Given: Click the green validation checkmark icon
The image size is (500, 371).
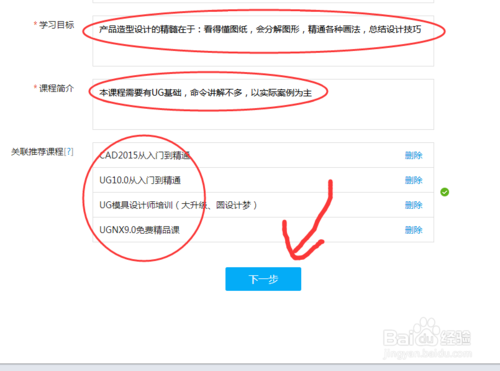Looking at the screenshot, I should pyautogui.click(x=444, y=192).
